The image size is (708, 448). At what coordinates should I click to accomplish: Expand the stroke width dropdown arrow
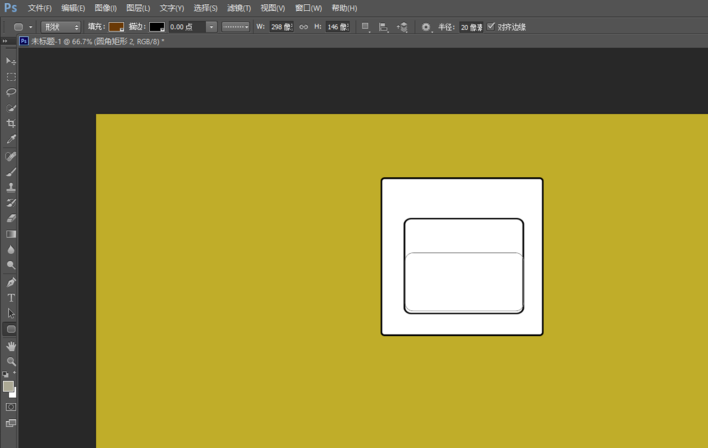pos(212,27)
